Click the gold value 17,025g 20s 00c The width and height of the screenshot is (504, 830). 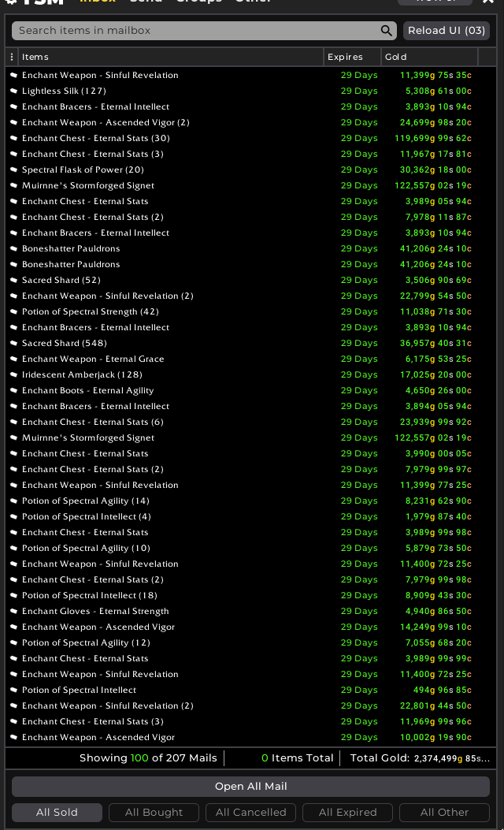[435, 374]
